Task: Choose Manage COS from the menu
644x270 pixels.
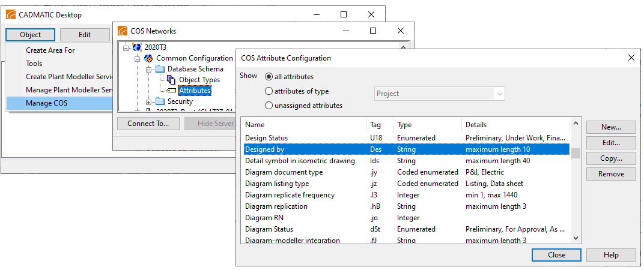Action: point(47,103)
